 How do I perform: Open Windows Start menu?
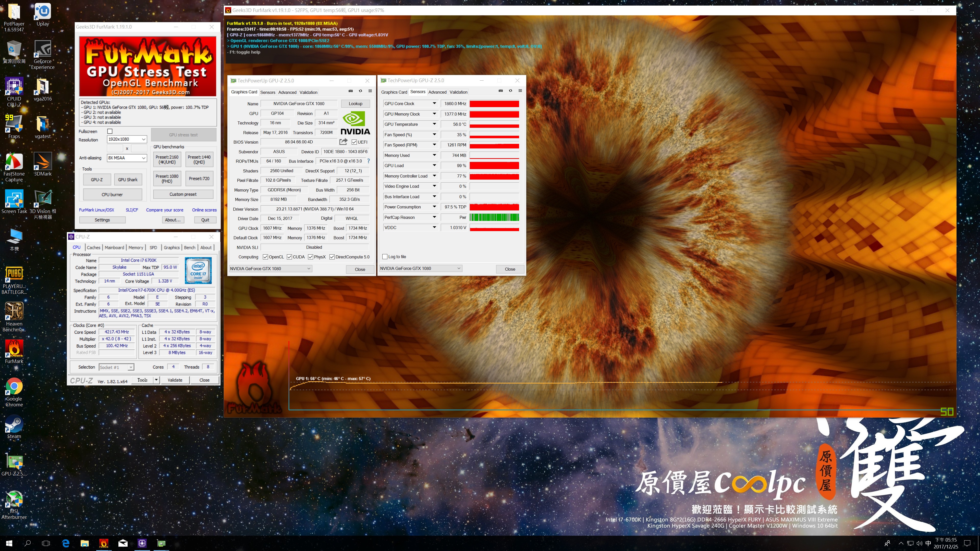[x=9, y=543]
